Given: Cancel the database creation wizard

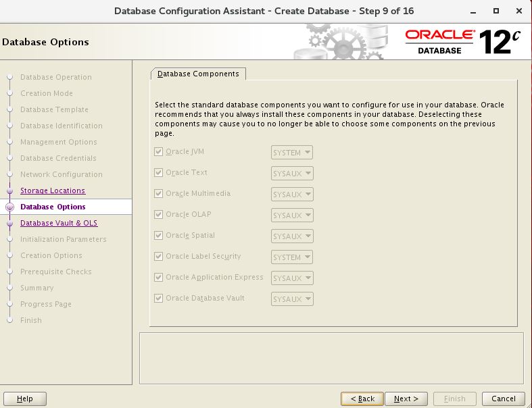Looking at the screenshot, I should coord(504,399).
